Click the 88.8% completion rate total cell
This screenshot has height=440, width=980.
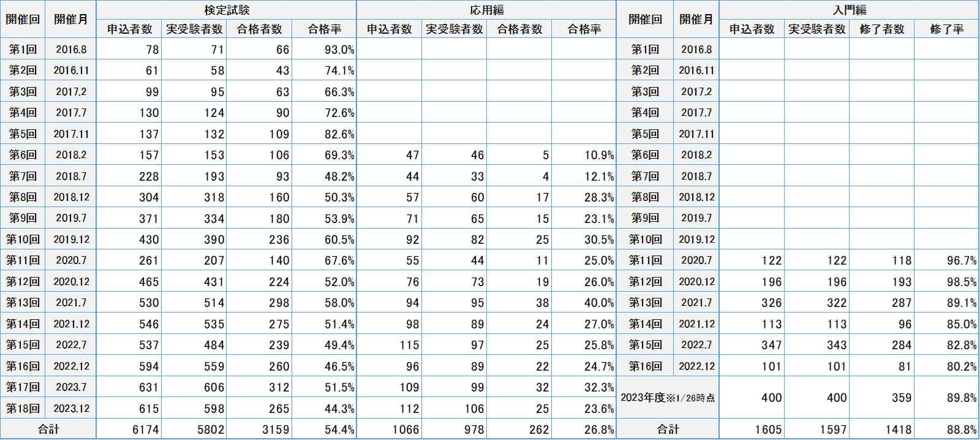[x=946, y=429]
